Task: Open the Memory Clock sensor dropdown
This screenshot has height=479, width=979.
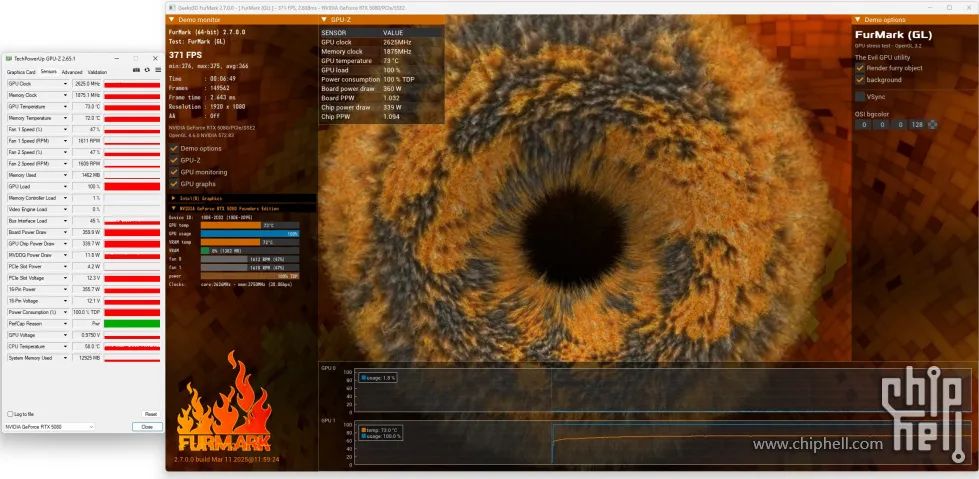Action: [x=66, y=95]
